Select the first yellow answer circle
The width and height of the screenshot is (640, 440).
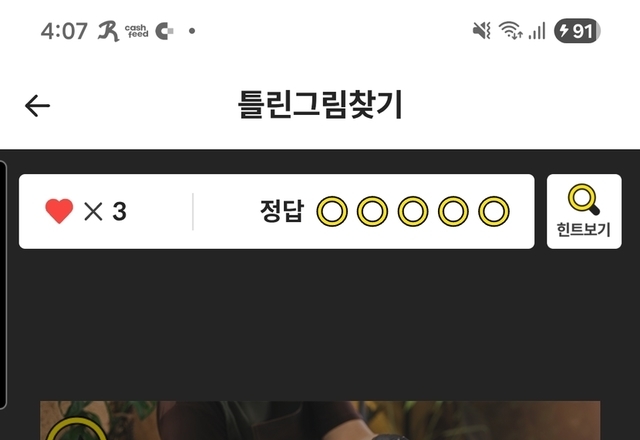click(x=332, y=211)
